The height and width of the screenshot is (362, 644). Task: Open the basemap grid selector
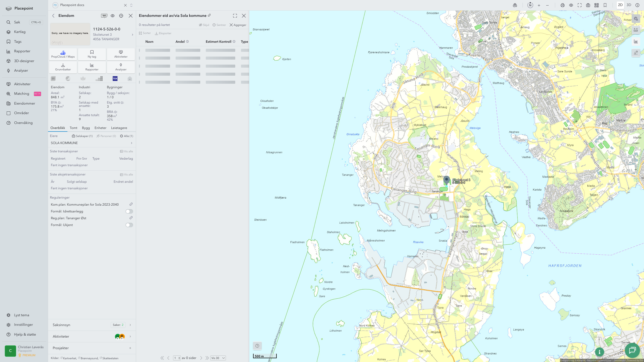click(x=596, y=5)
